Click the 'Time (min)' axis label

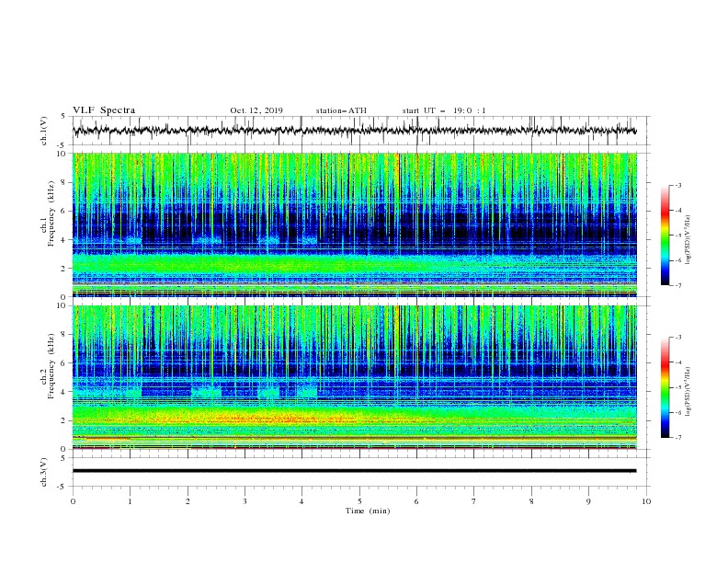tap(368, 511)
